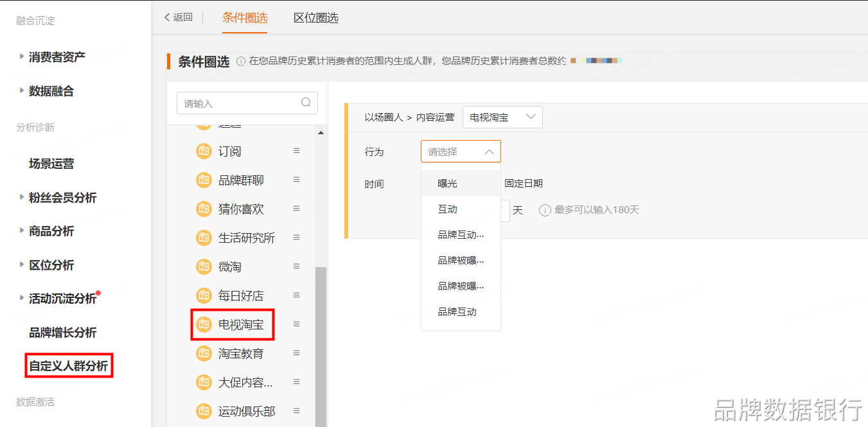The height and width of the screenshot is (427, 868).
Task: Go back using the 返回 link
Action: pyautogui.click(x=179, y=17)
